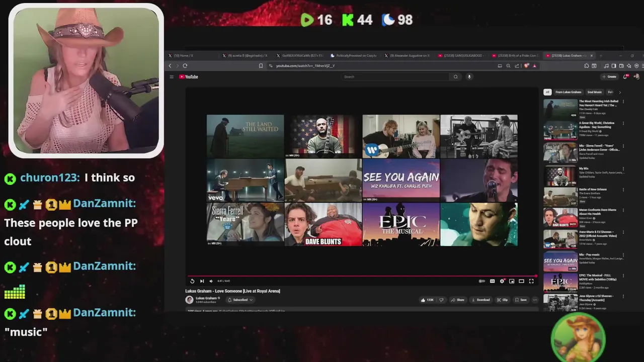Play The Land Still Waited end-screen thumbnail
The image size is (644, 362).
tap(245, 136)
